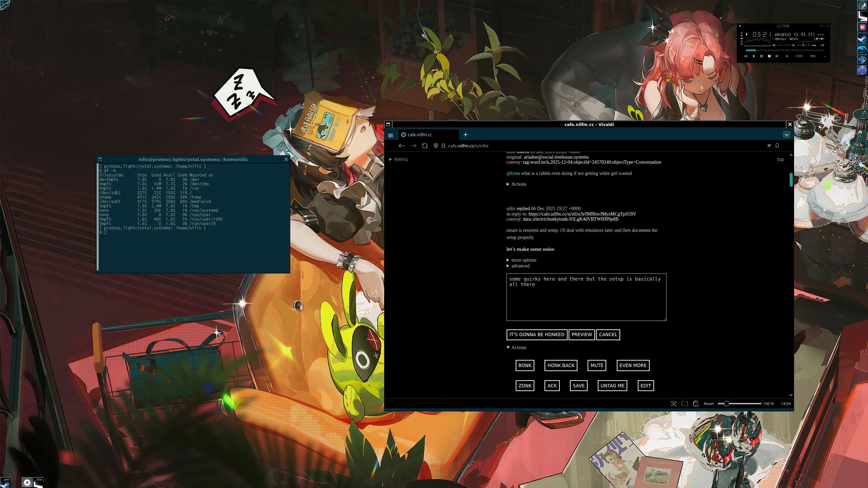Image resolution: width=868 pixels, height=488 pixels.
Task: Toggle repeat in nilFM player
Action: point(813,56)
